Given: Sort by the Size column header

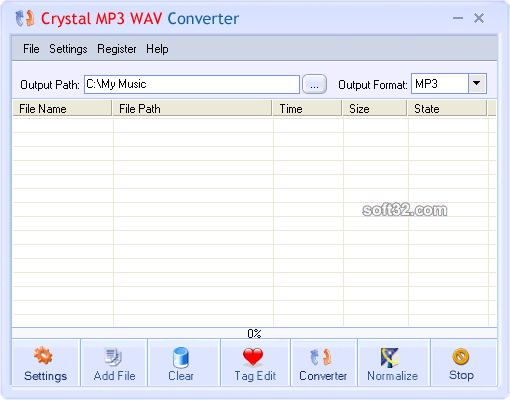Looking at the screenshot, I should [375, 109].
